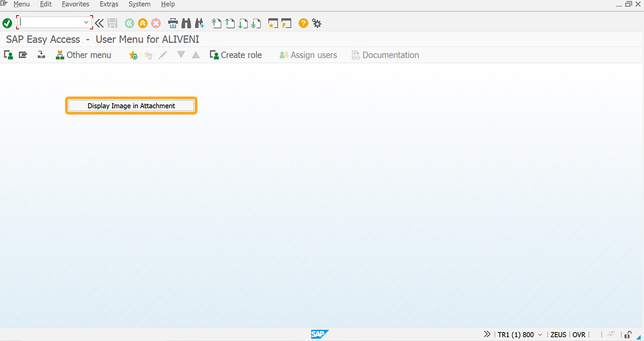
Task: Click the Last Page icon
Action: pos(256,23)
